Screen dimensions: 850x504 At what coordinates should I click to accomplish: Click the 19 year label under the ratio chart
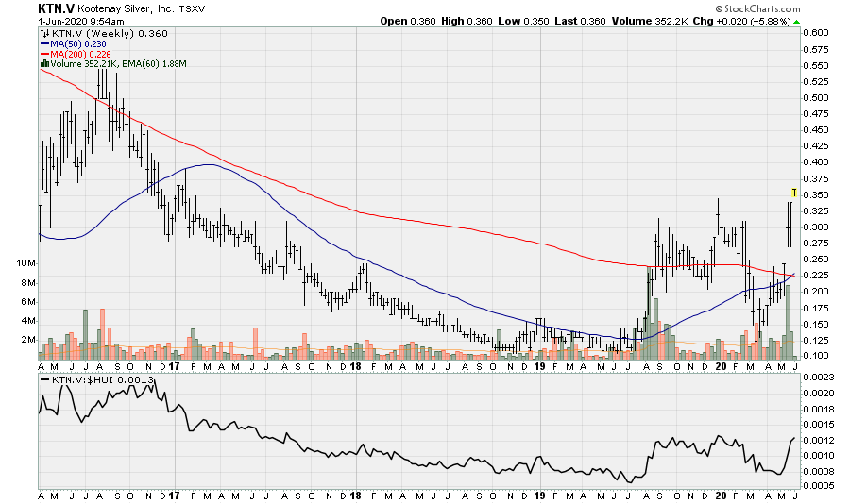coord(540,496)
